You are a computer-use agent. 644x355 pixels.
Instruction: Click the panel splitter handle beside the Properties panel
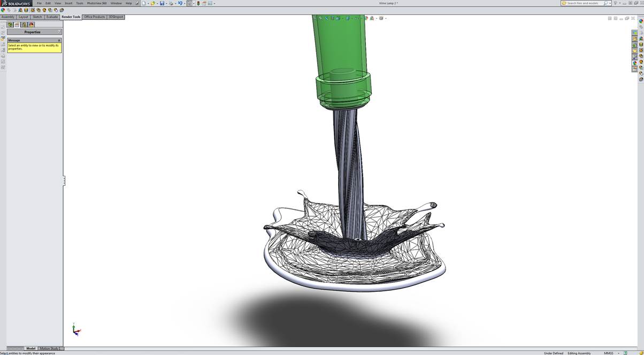click(64, 181)
